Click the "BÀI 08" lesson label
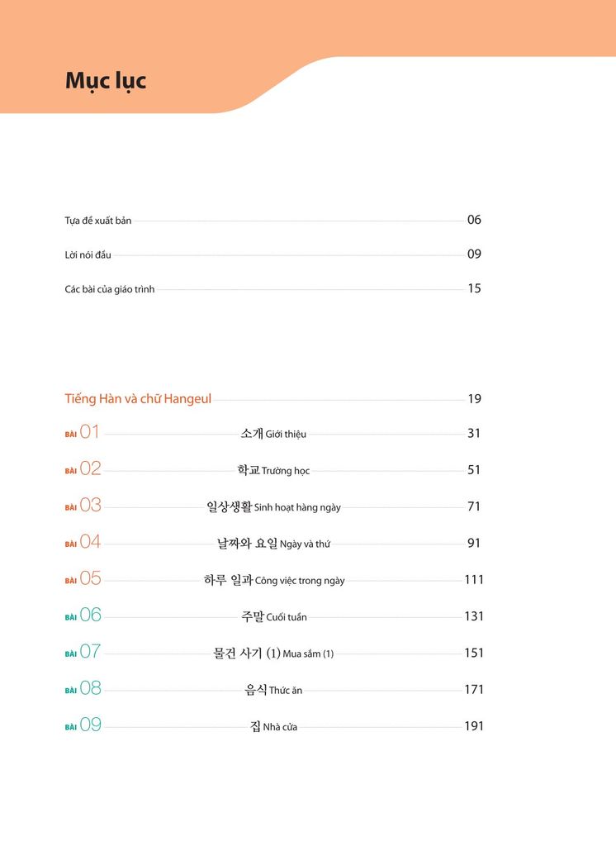This screenshot has height=846, width=616. tap(83, 689)
